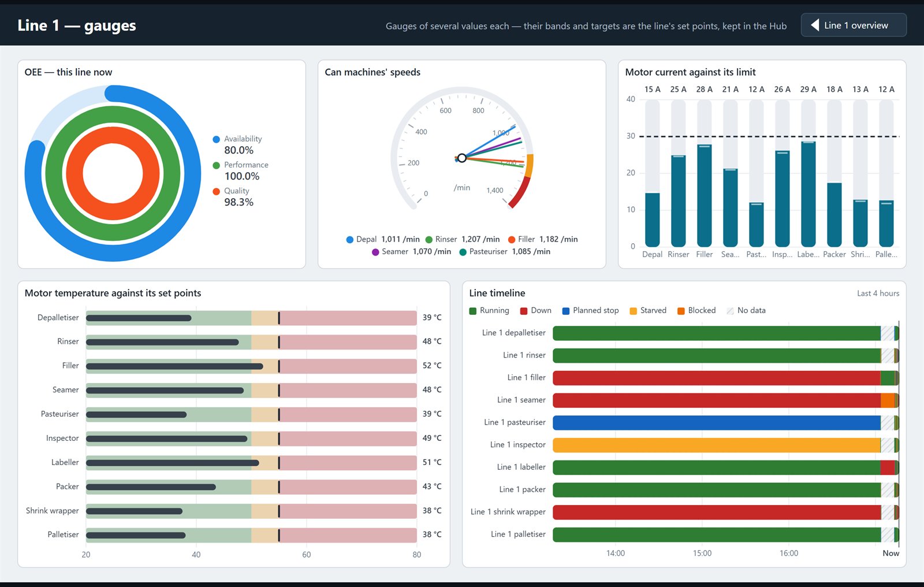The height and width of the screenshot is (587, 924).
Task: Click the Running legend square
Action: (x=473, y=311)
